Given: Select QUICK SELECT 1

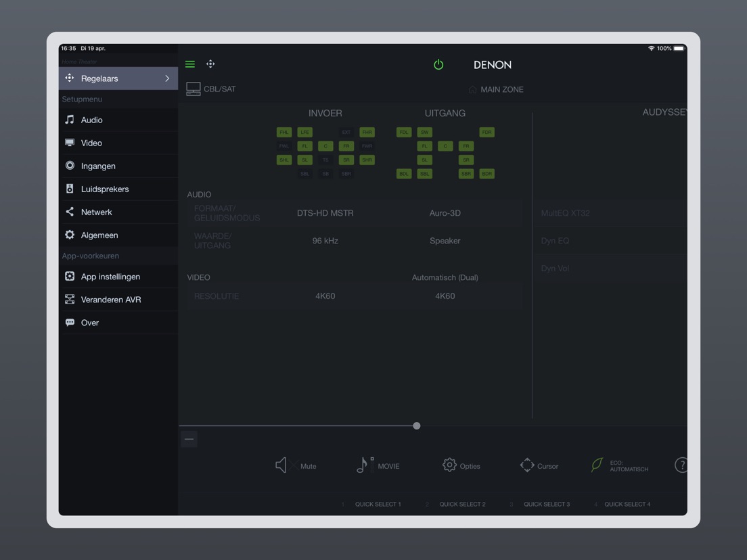Looking at the screenshot, I should point(378,504).
